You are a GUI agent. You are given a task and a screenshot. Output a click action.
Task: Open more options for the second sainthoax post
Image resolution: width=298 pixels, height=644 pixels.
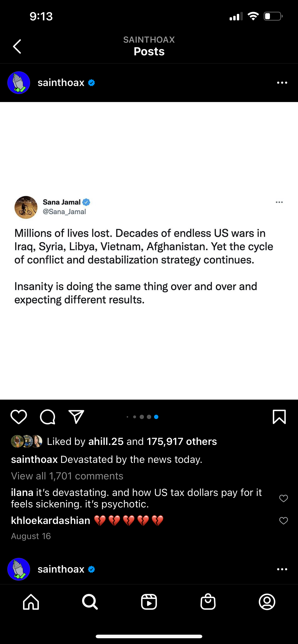pos(282,569)
